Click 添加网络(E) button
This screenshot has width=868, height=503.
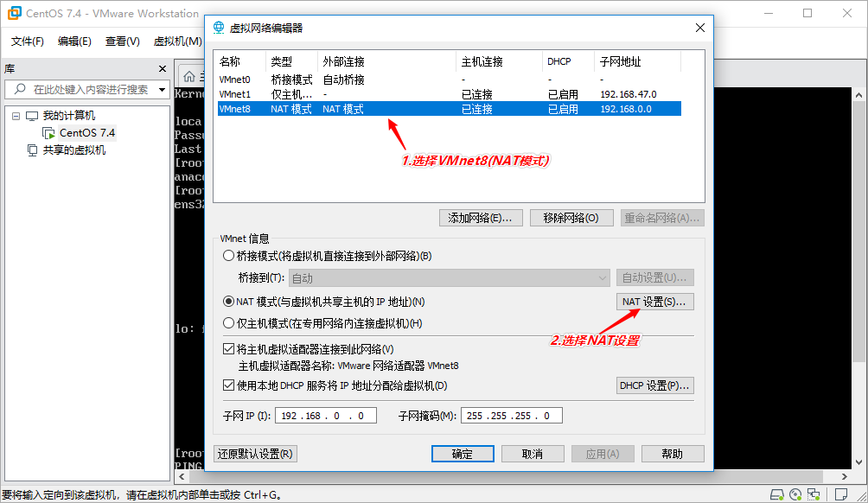coord(481,218)
